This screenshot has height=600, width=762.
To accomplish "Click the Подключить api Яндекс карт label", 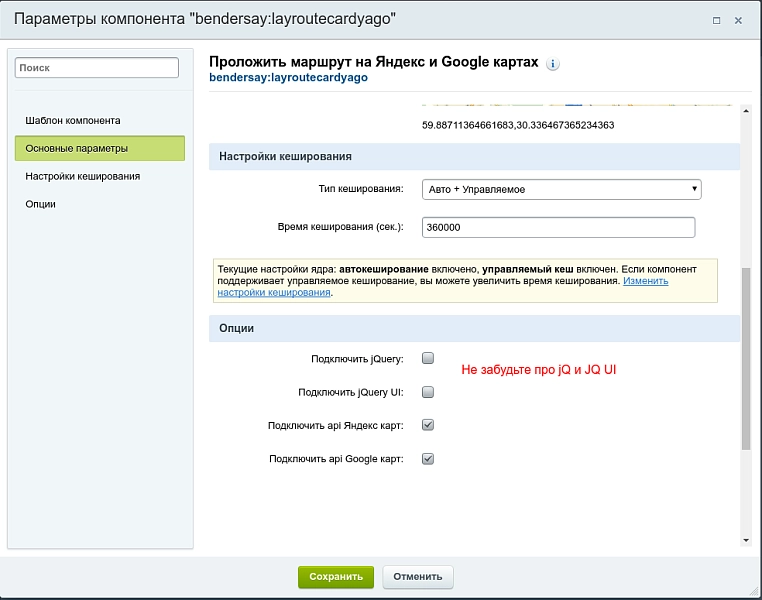I will click(x=336, y=426).
